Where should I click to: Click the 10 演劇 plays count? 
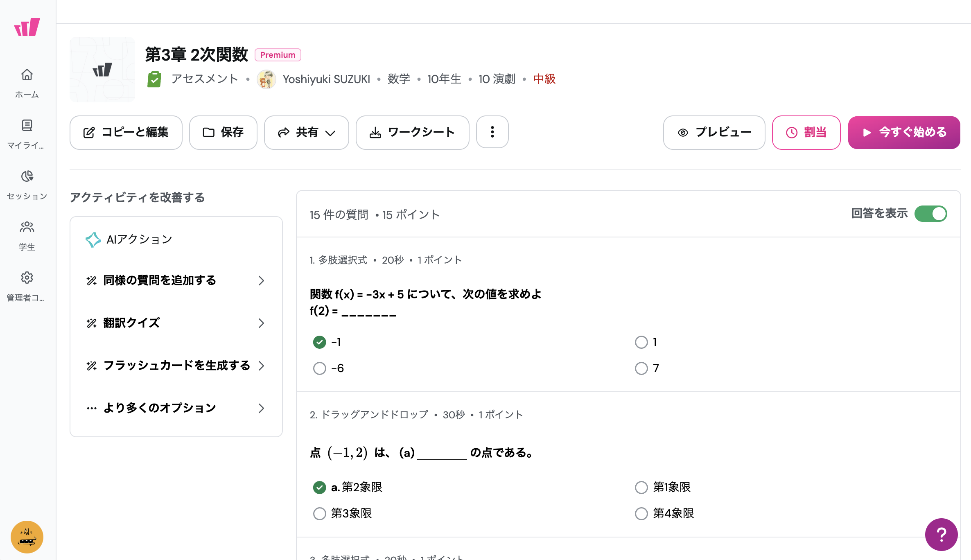(497, 79)
